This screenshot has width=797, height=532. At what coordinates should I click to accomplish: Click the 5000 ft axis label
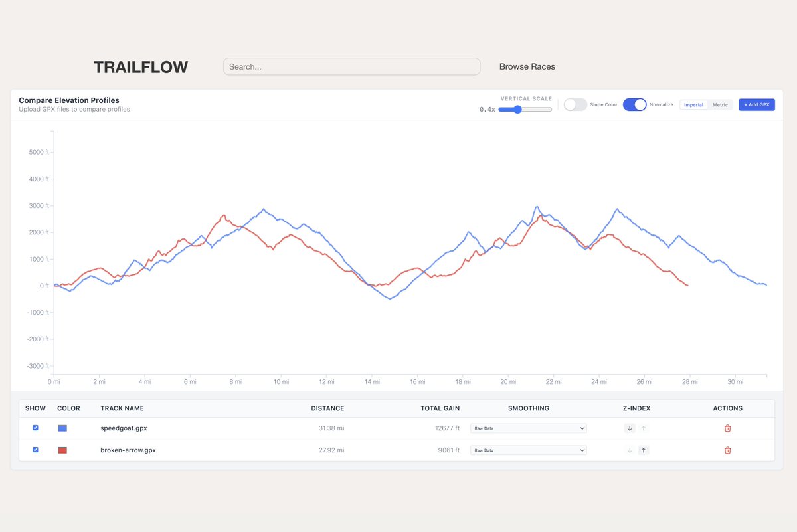click(39, 152)
